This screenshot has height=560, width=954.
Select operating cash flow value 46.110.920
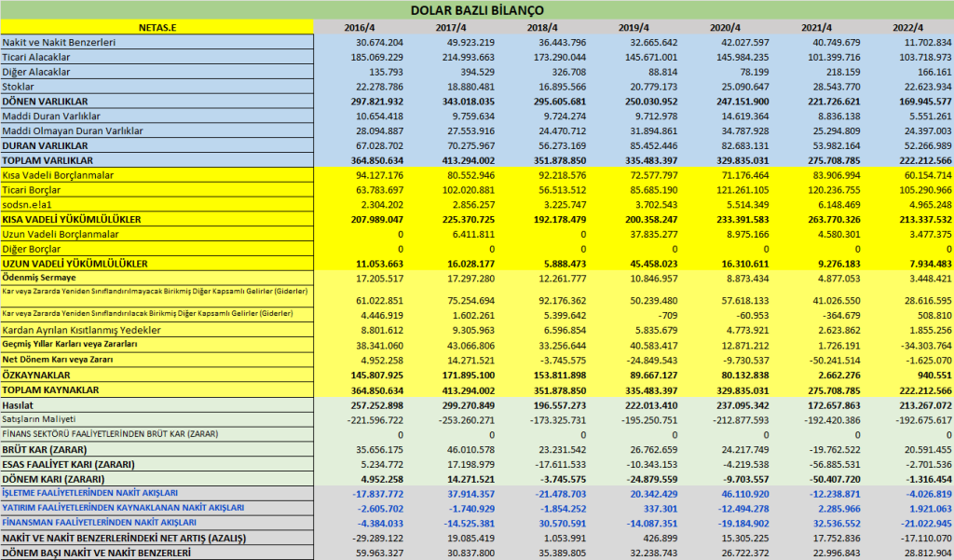pyautogui.click(x=743, y=494)
